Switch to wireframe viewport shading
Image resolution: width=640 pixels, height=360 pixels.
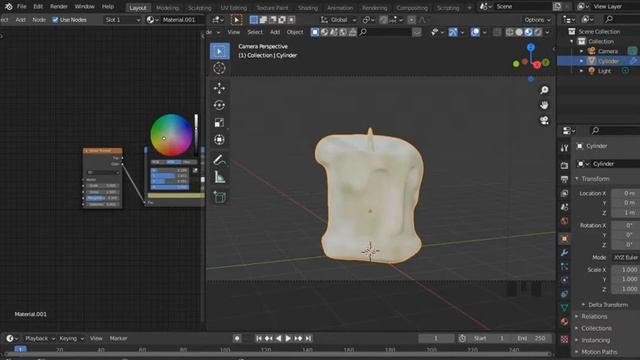point(510,32)
